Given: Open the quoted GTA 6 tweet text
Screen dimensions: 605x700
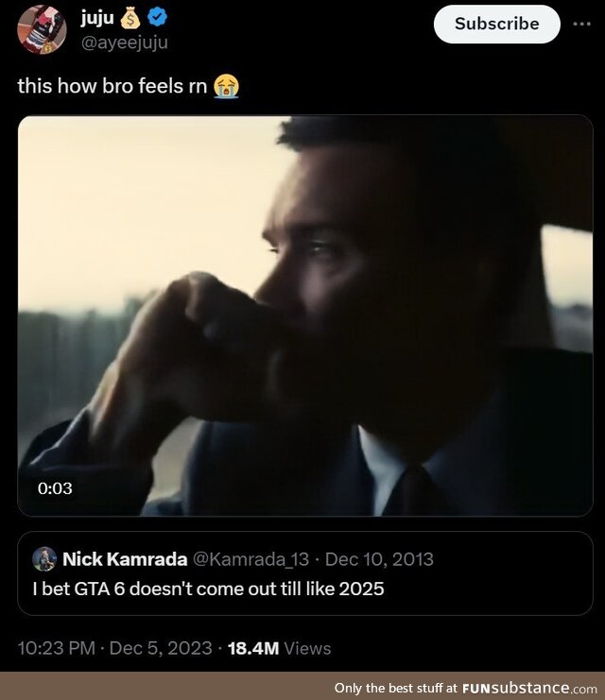Looking at the screenshot, I should (208, 589).
